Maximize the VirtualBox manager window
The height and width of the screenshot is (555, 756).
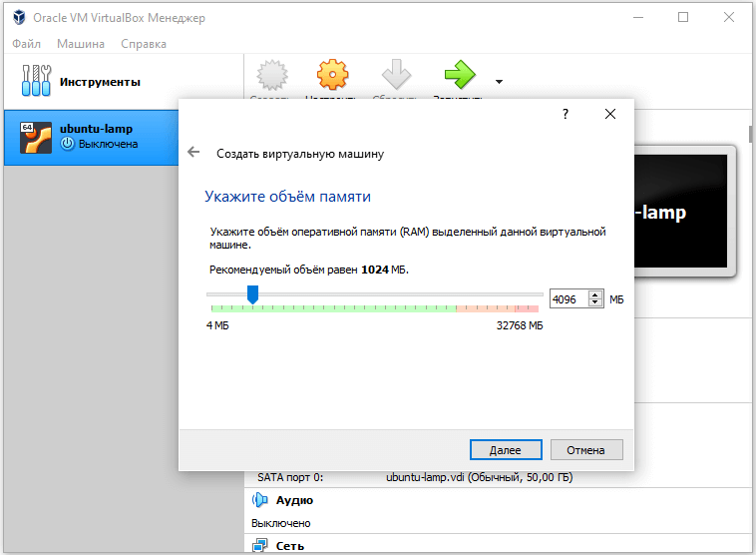coord(683,17)
